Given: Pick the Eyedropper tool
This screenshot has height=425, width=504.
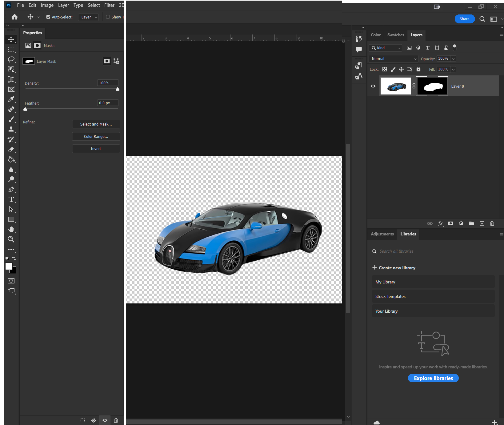Looking at the screenshot, I should [11, 99].
